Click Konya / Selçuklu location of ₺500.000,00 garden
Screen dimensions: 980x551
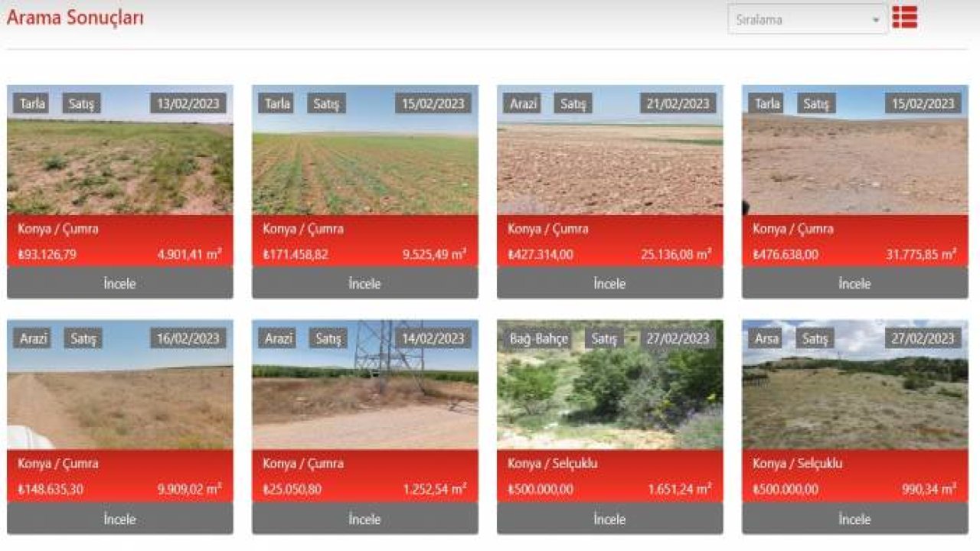(553, 464)
